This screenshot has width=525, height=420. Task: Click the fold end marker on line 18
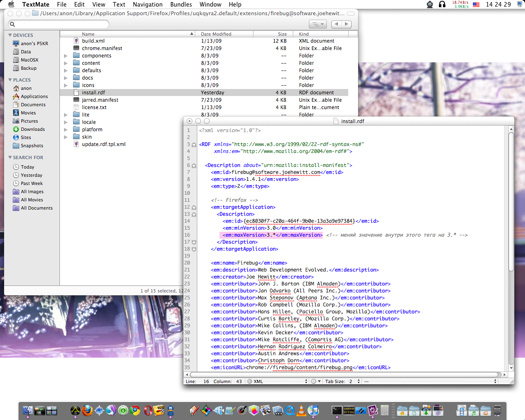tap(194, 249)
